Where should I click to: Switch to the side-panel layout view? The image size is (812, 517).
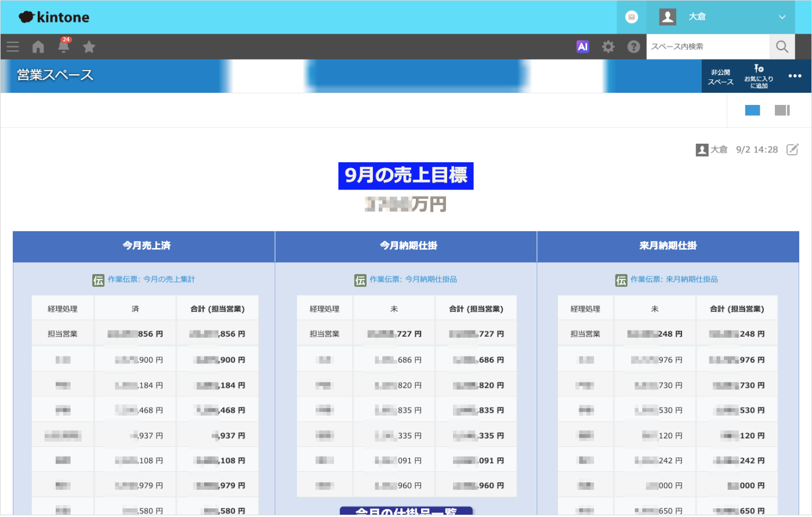point(782,110)
